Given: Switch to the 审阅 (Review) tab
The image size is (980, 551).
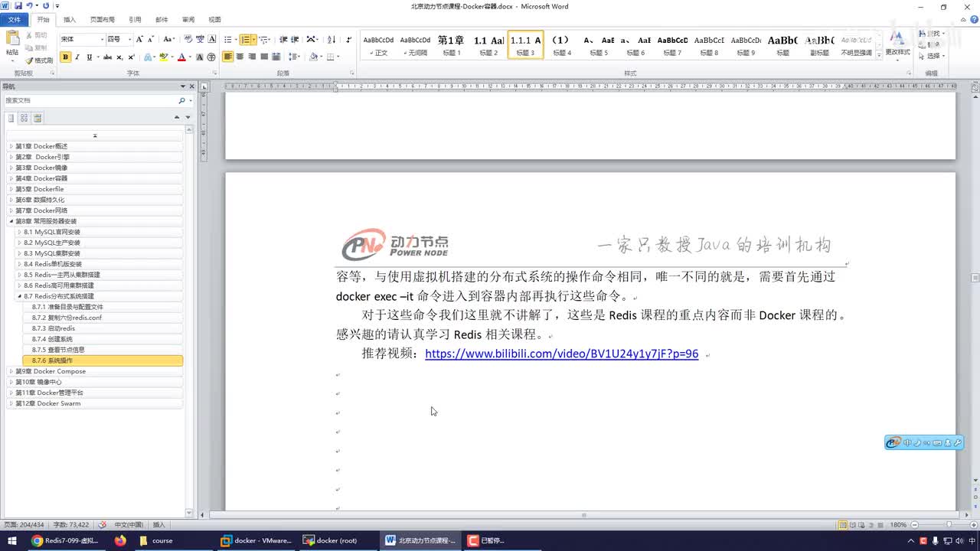Looking at the screenshot, I should point(188,20).
